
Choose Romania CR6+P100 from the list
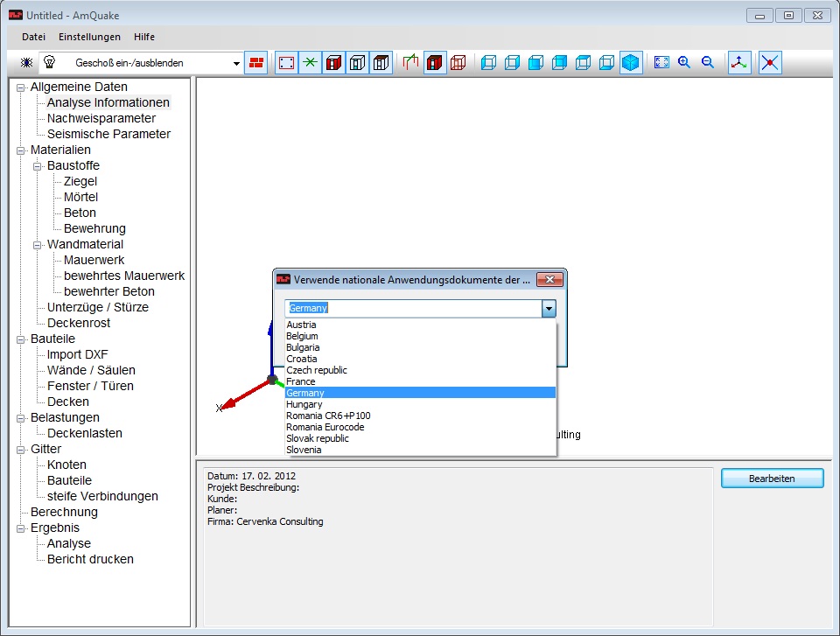click(x=421, y=416)
